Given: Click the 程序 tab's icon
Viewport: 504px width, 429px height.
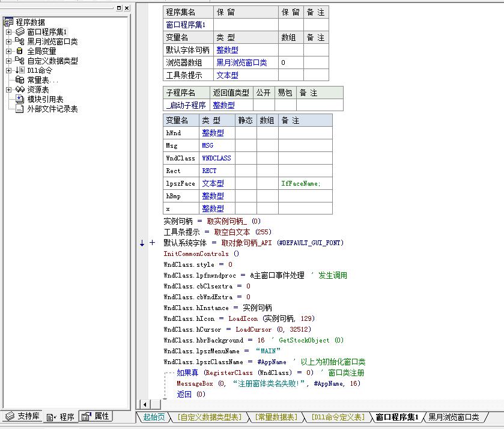Looking at the screenshot, I should (x=52, y=418).
